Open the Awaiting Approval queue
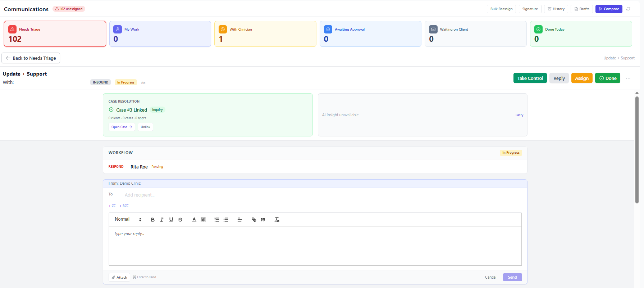Image resolution: width=644 pixels, height=288 pixels. pos(370,34)
